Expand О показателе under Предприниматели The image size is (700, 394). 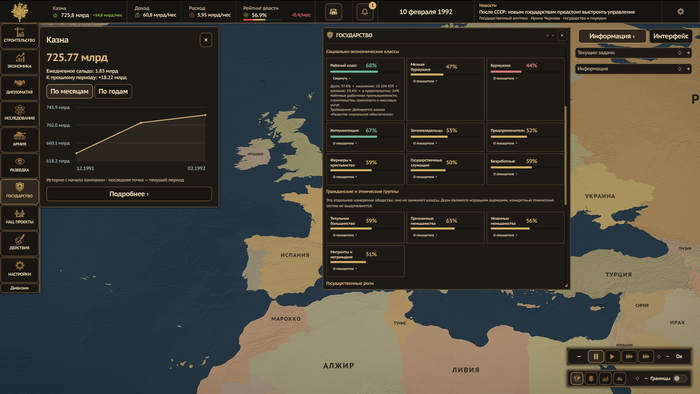tap(505, 143)
